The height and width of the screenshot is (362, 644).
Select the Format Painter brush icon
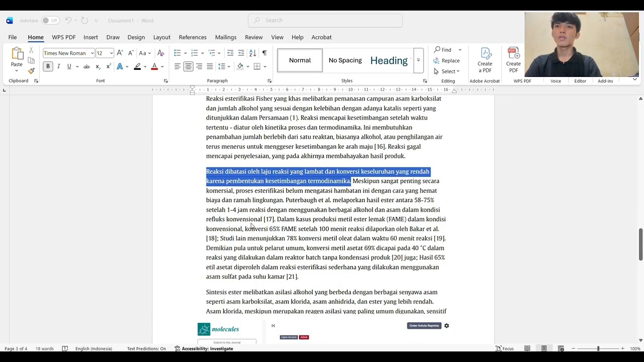(31, 71)
